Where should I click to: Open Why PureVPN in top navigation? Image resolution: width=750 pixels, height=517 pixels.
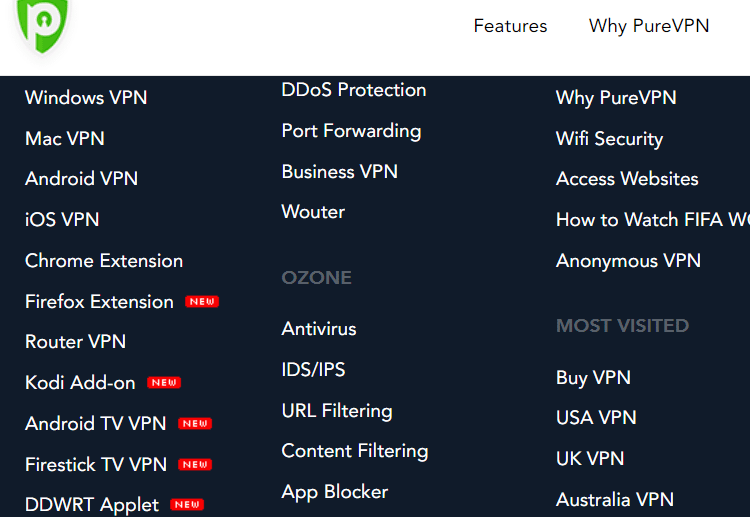649,26
